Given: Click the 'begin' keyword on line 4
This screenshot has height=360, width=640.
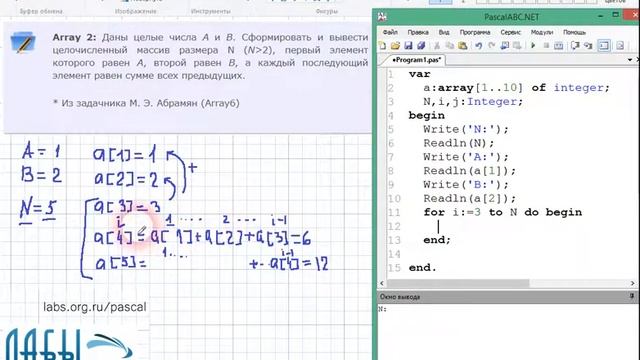Looking at the screenshot, I should pos(427,116).
